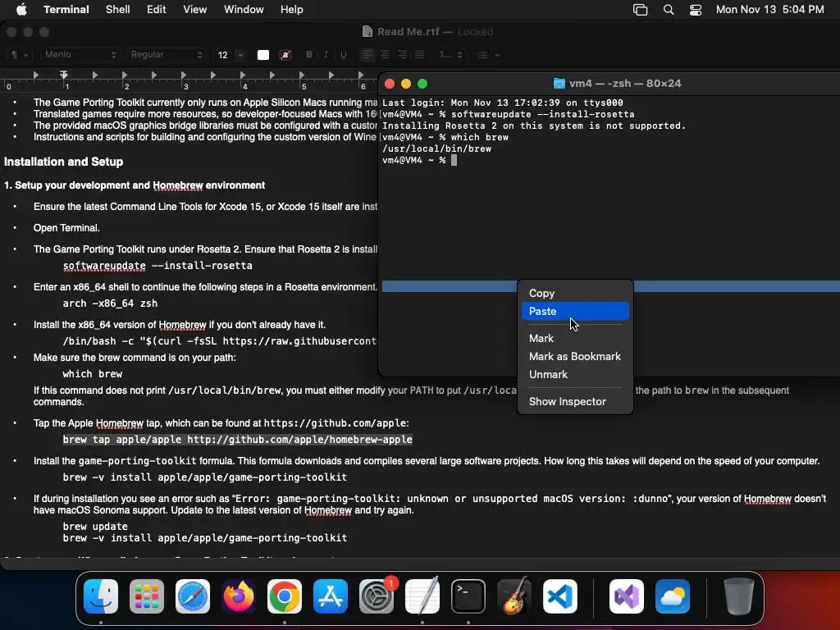
Task: Click the first-line indent marker on ruler
Action: point(63,73)
